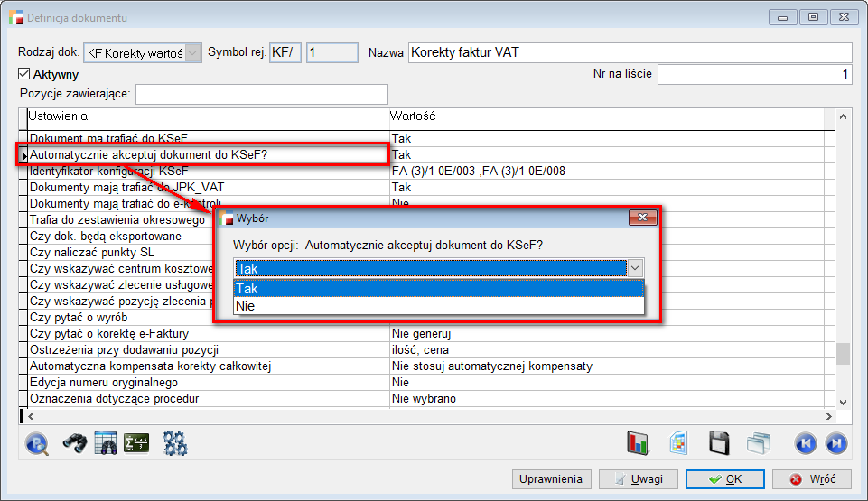Open the Wybór option combo box arrow
The height and width of the screenshot is (501, 868).
point(636,268)
